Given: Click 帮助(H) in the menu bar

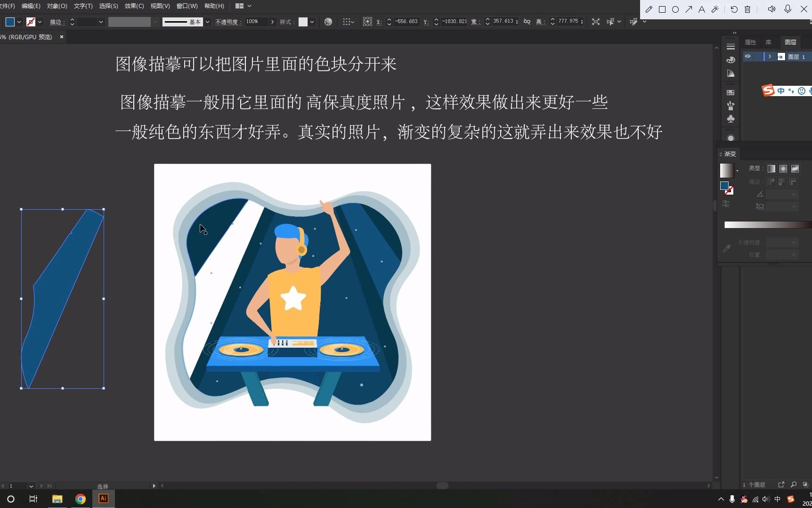Looking at the screenshot, I should [x=214, y=6].
